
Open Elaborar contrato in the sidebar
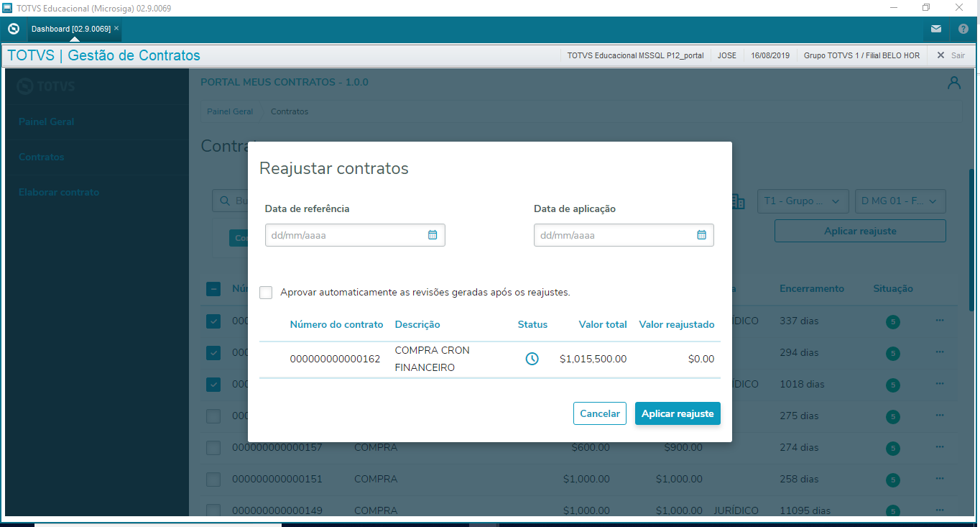pyautogui.click(x=59, y=192)
